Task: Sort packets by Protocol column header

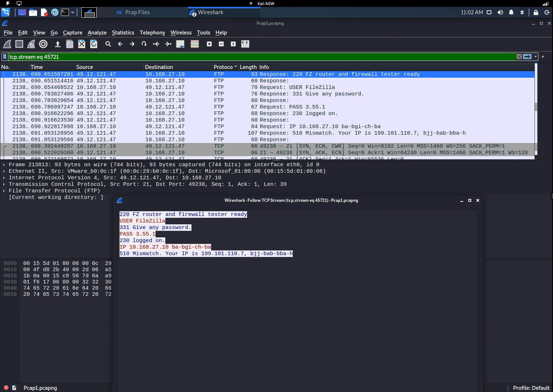Action: 225,67
